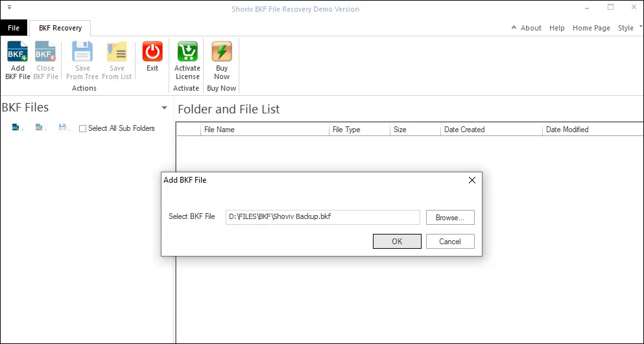Switch to the BKF Recovery tab
Image resolution: width=644 pixels, height=344 pixels.
tap(60, 28)
